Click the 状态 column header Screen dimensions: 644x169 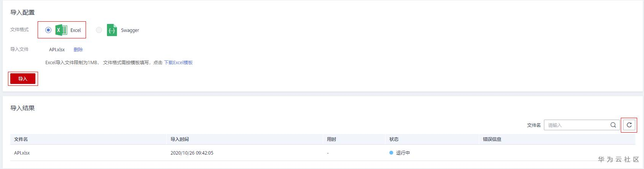(x=394, y=139)
